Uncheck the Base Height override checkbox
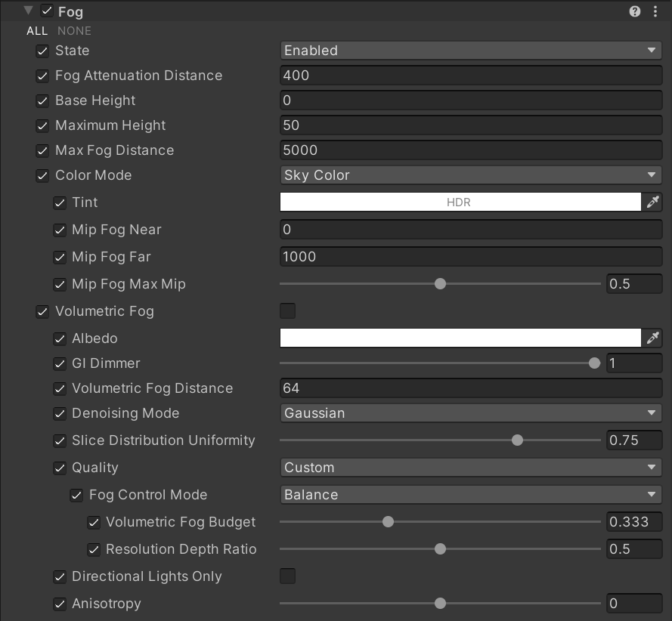The width and height of the screenshot is (672, 621). click(x=42, y=100)
